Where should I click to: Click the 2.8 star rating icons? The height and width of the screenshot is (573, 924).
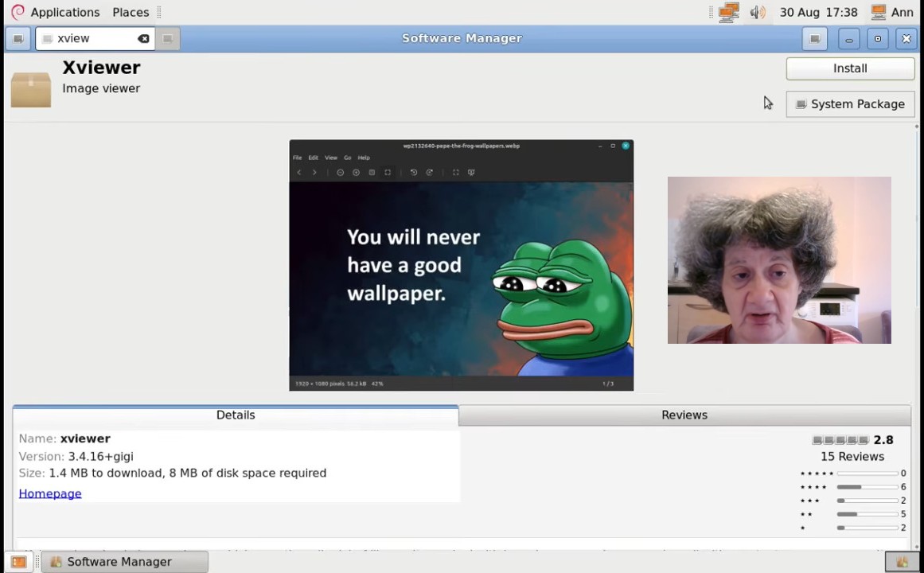coord(840,440)
